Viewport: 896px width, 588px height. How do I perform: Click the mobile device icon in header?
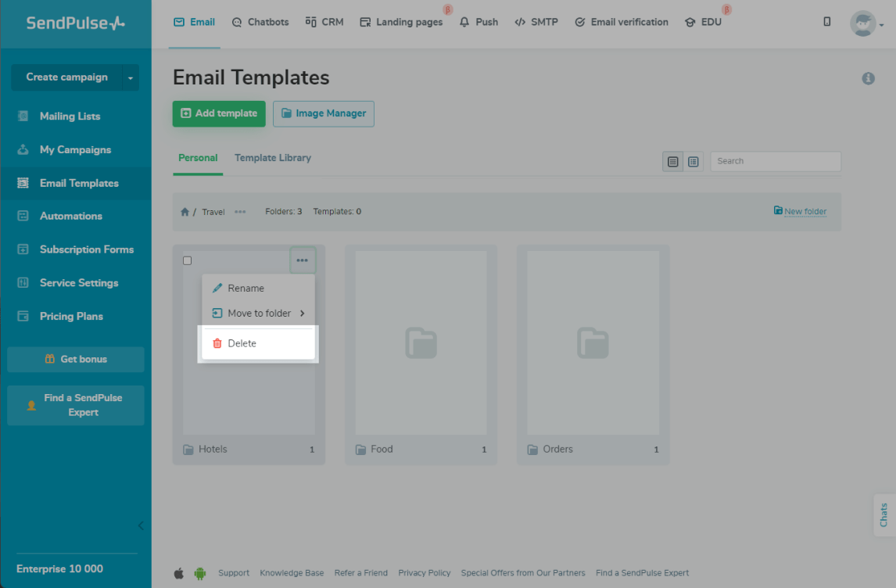tap(827, 22)
